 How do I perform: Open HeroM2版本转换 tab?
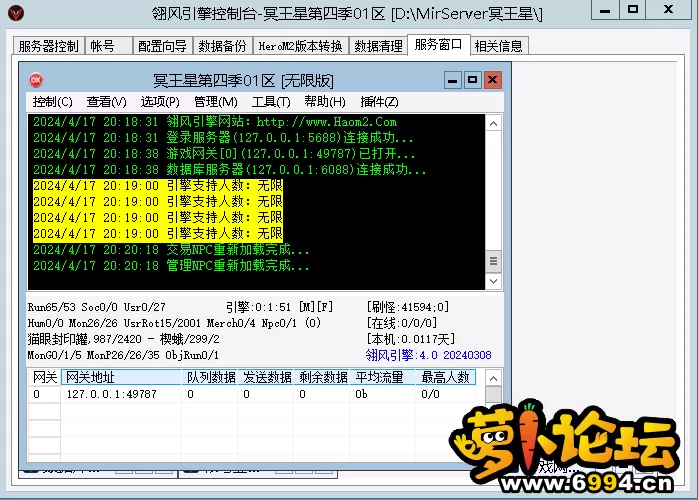300,46
